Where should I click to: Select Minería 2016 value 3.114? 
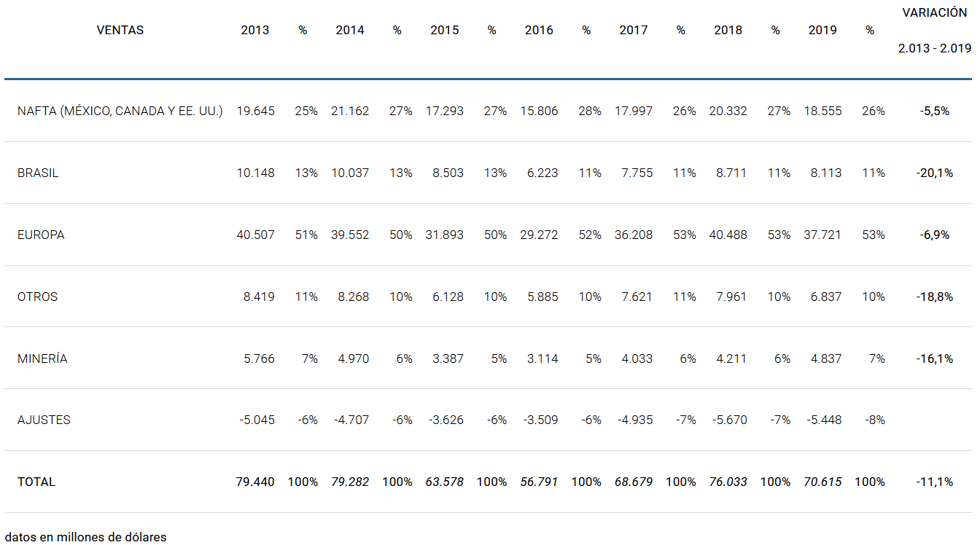pos(539,358)
